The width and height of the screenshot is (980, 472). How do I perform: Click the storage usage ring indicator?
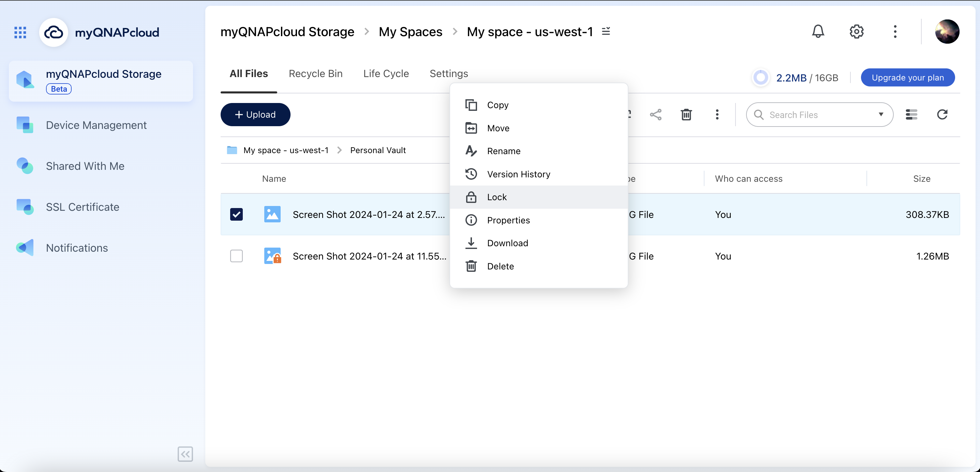761,78
